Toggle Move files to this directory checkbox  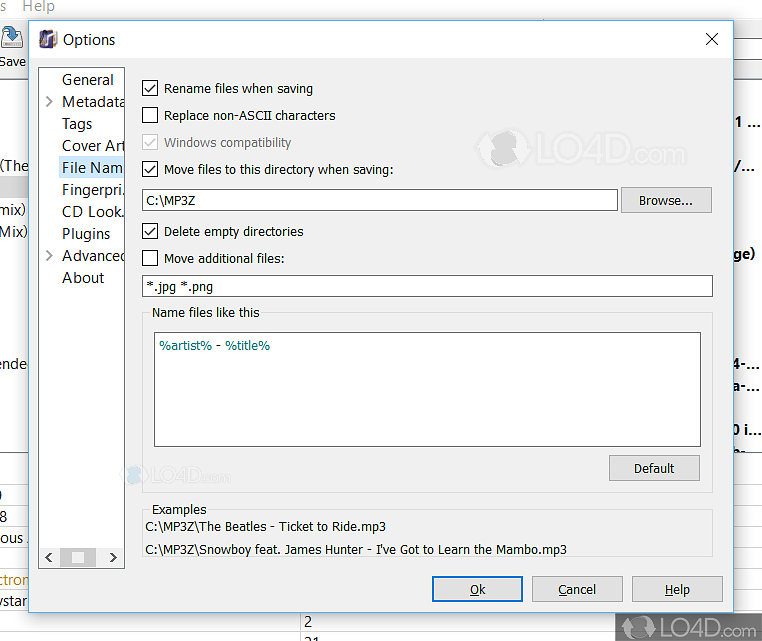[x=150, y=169]
